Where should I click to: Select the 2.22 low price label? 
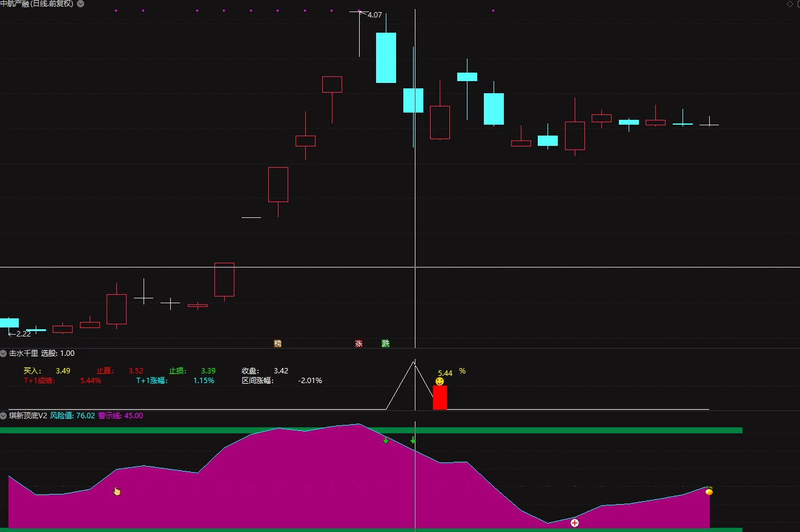pyautogui.click(x=23, y=333)
